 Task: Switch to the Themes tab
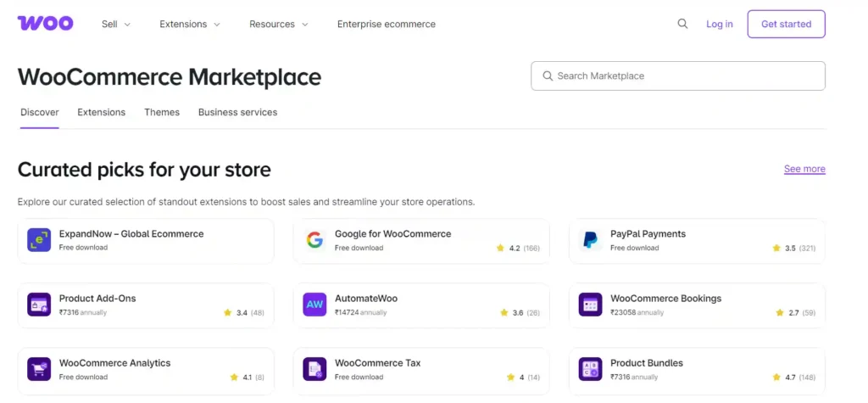click(x=162, y=113)
